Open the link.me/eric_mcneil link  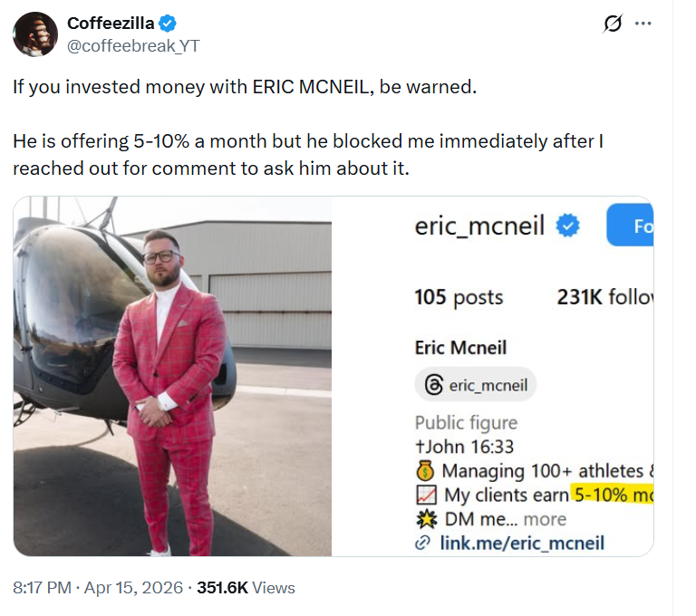[x=520, y=544]
